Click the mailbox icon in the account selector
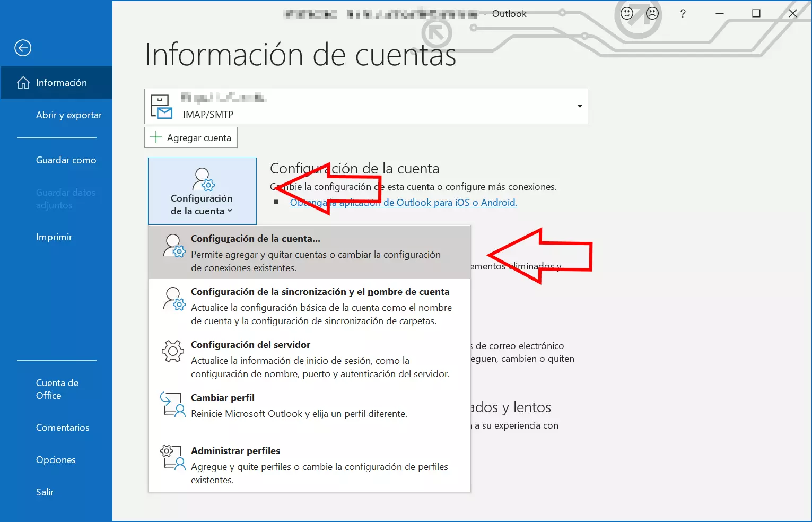This screenshot has height=522, width=812. click(161, 106)
